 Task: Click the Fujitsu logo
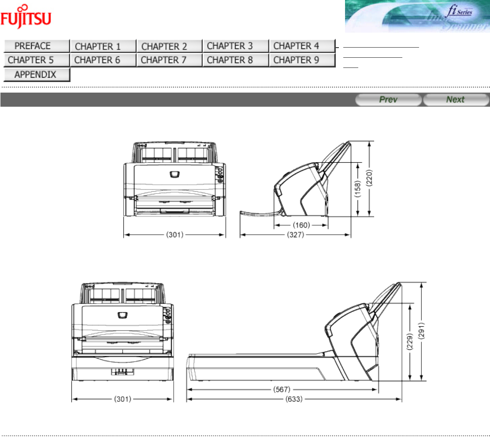click(x=26, y=17)
